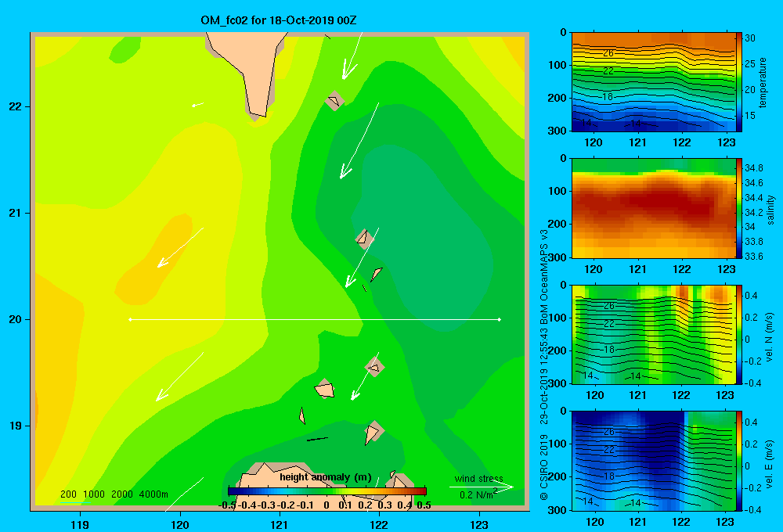Image resolution: width=783 pixels, height=532 pixels.
Task: Click "-0.5" on the height anomaly scale
Action: [x=228, y=505]
